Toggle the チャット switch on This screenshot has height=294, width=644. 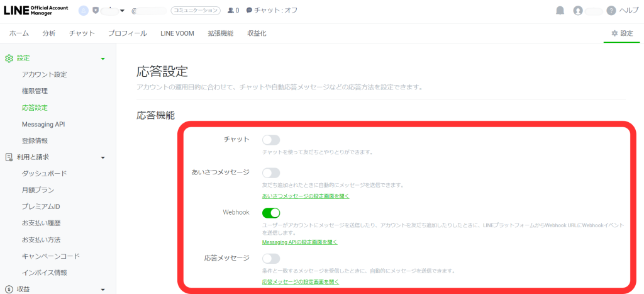point(271,140)
